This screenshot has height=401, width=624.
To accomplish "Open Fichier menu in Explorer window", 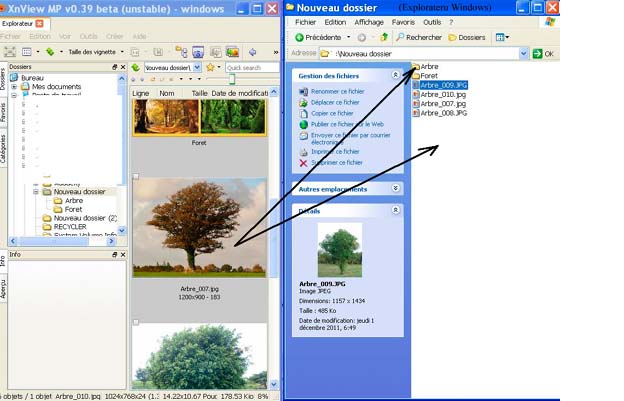I will click(x=305, y=22).
